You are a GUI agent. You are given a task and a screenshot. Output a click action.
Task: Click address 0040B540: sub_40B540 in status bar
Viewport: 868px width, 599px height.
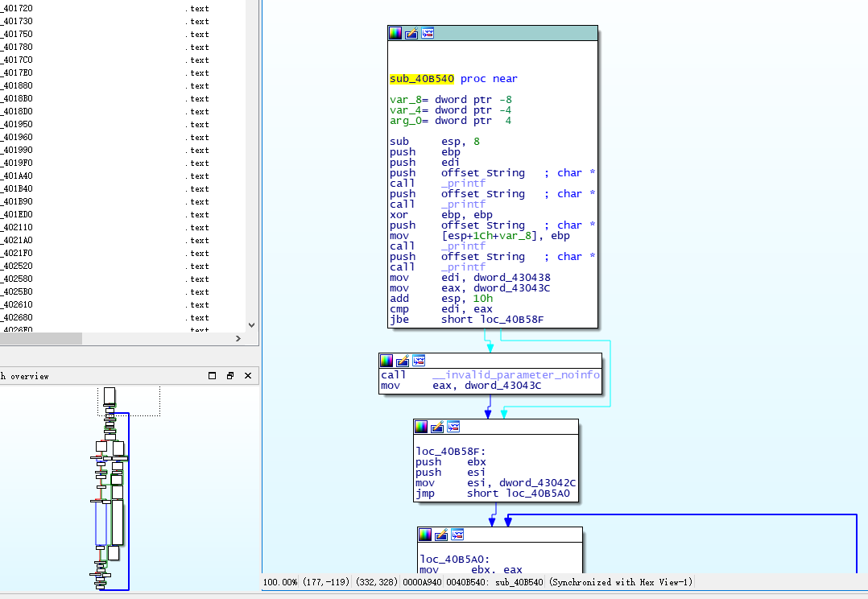pos(494,582)
